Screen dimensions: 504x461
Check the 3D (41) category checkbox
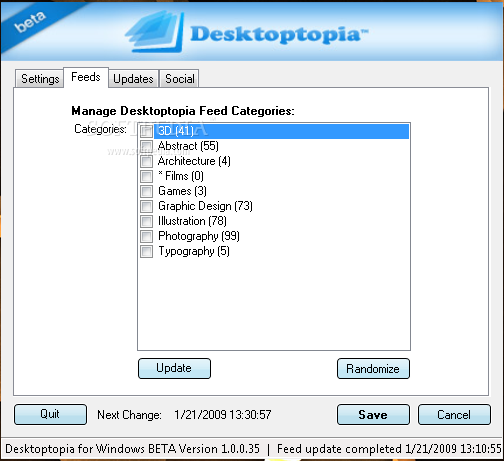click(146, 131)
